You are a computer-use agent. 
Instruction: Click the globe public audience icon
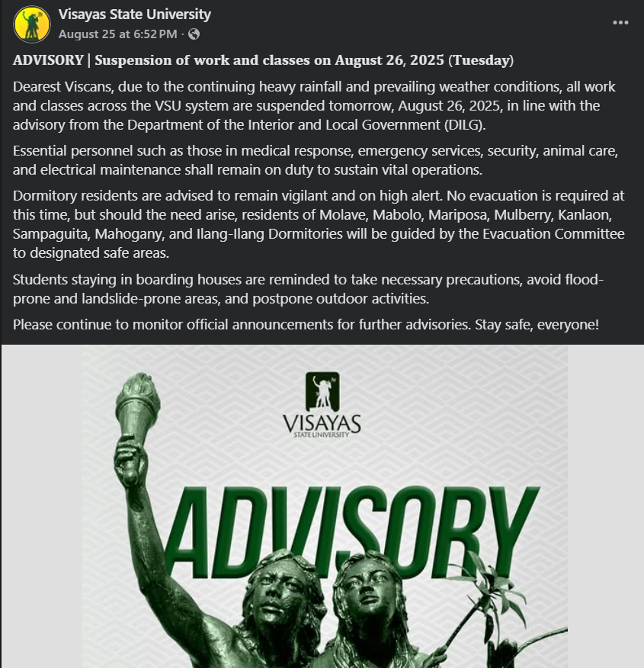[194, 34]
